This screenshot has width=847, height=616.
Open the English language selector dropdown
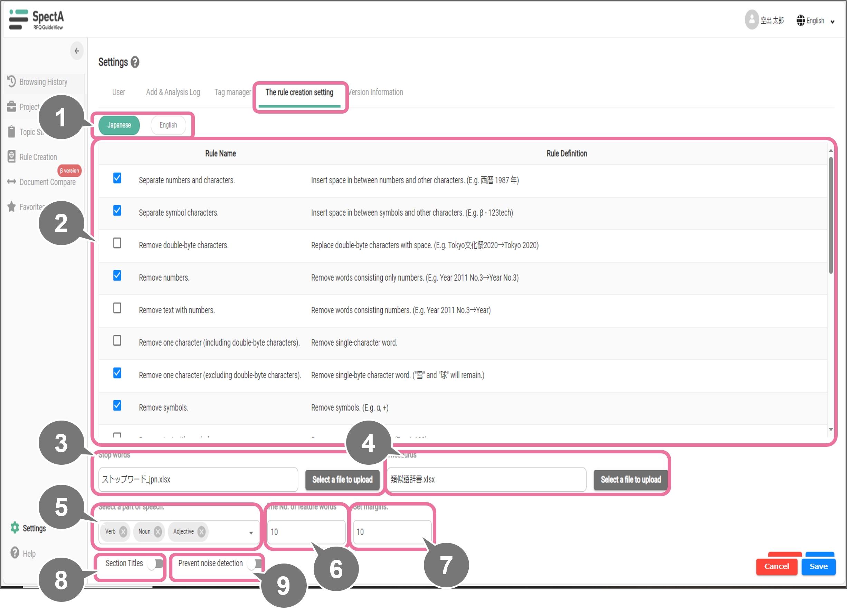(815, 21)
